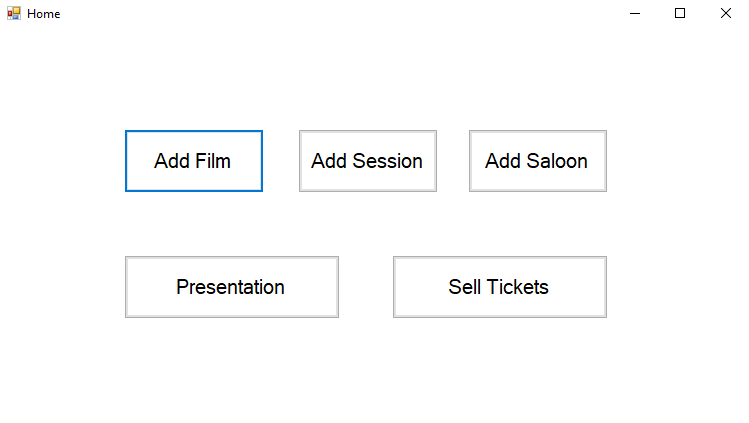Select the Sell Tickets button

(x=499, y=287)
